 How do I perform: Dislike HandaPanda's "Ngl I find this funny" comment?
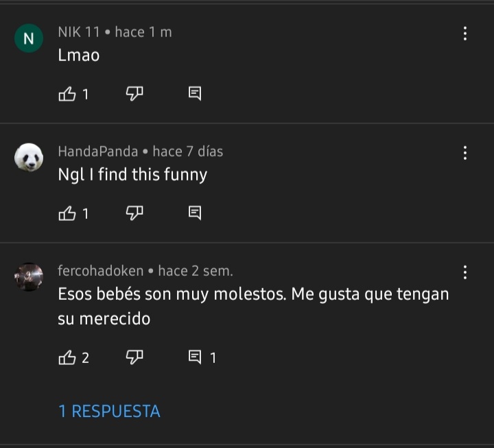point(134,213)
